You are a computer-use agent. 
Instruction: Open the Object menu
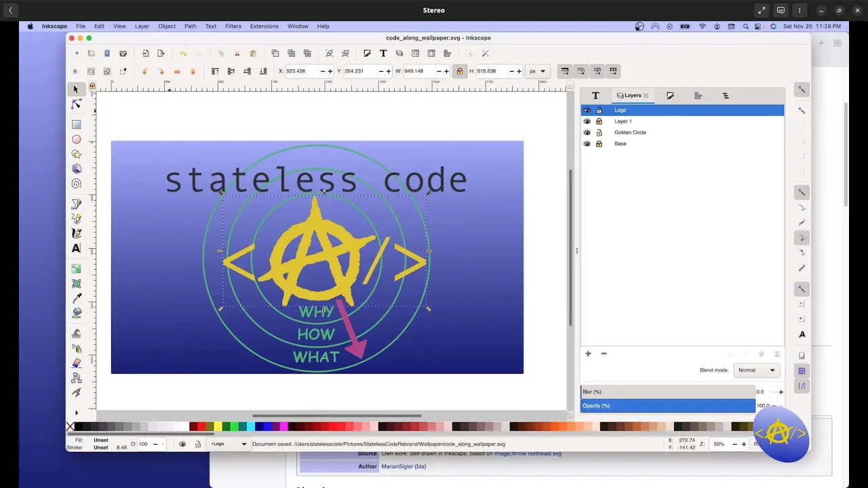tap(167, 26)
